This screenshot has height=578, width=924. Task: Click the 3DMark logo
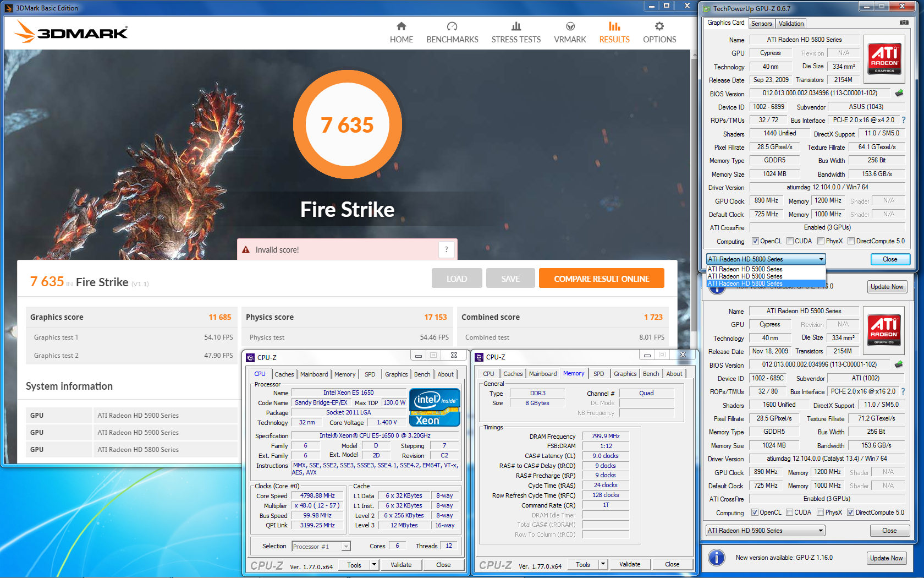click(71, 32)
